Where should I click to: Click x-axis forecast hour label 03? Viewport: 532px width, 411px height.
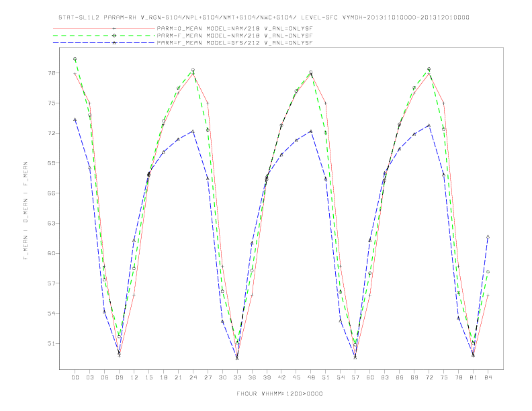89,377
